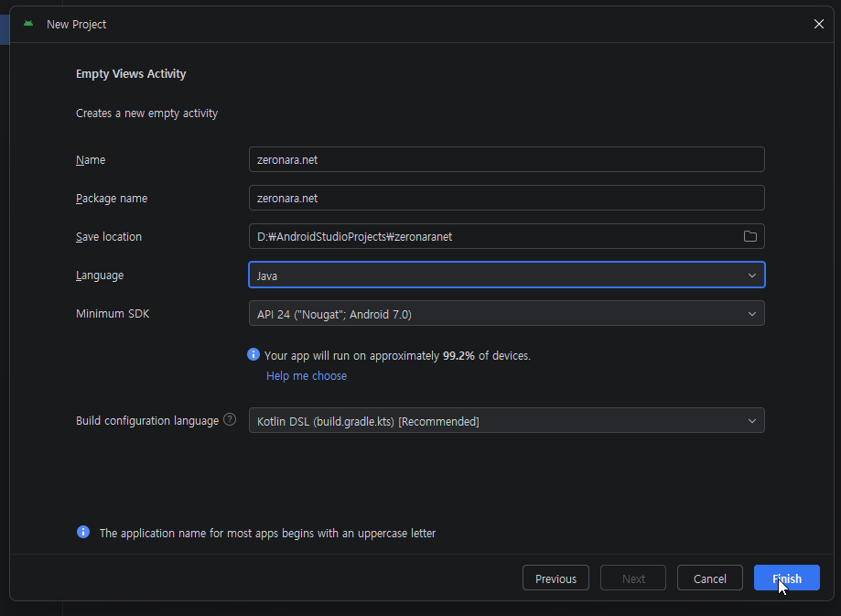Browse for save location with folder icon
The image size is (841, 616).
point(749,236)
